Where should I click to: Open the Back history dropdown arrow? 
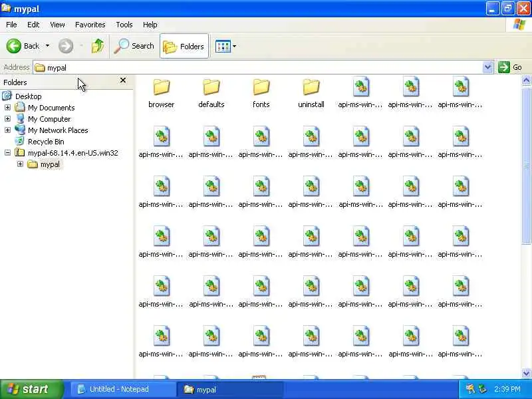47,46
